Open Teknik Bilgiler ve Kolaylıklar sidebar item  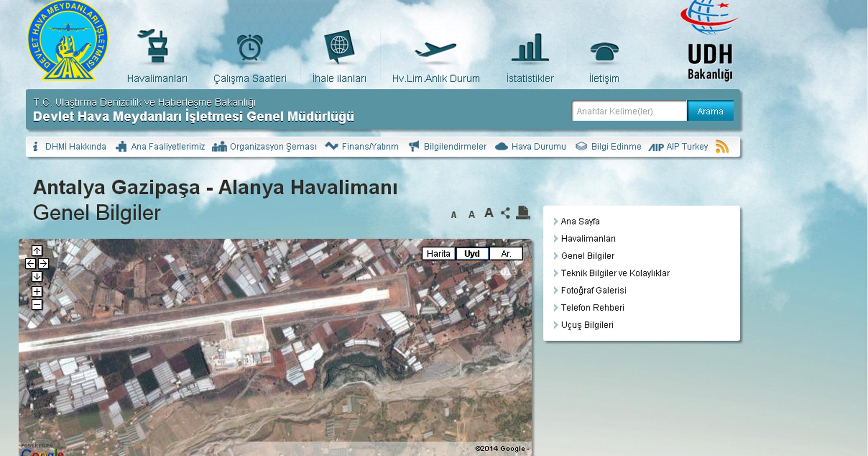pos(615,273)
